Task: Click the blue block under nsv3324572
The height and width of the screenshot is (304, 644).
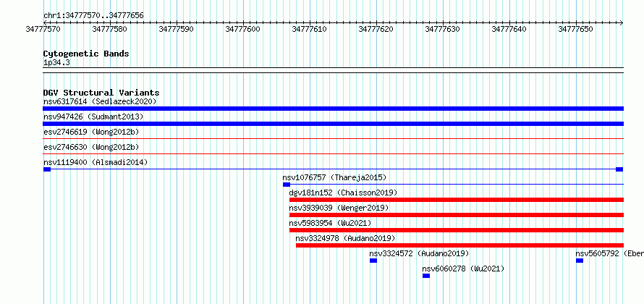Action: point(373,261)
